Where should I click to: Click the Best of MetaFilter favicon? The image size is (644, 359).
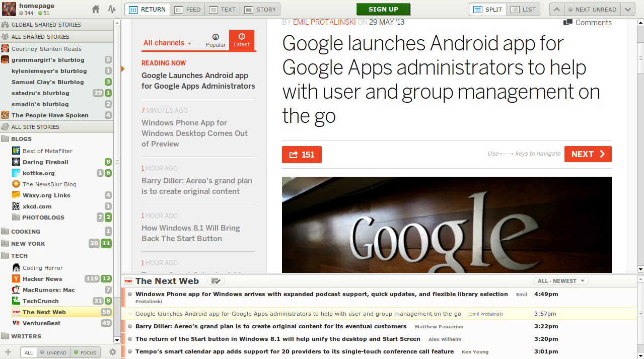coord(16,151)
